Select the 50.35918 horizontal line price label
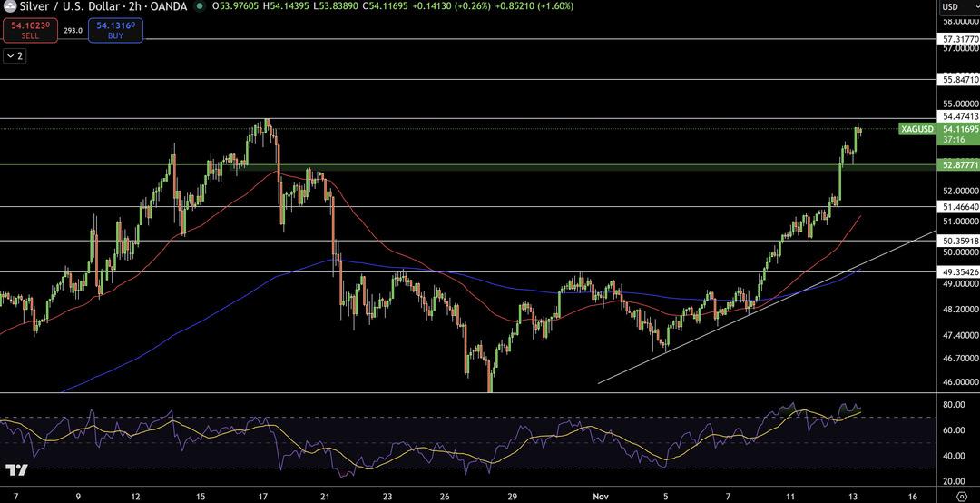 (959, 241)
